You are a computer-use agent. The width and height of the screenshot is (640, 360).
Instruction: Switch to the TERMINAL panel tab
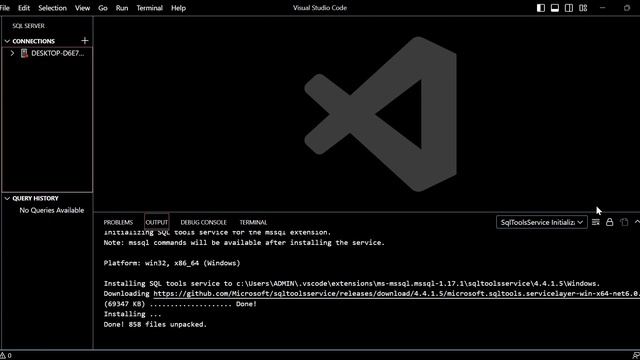click(x=253, y=222)
